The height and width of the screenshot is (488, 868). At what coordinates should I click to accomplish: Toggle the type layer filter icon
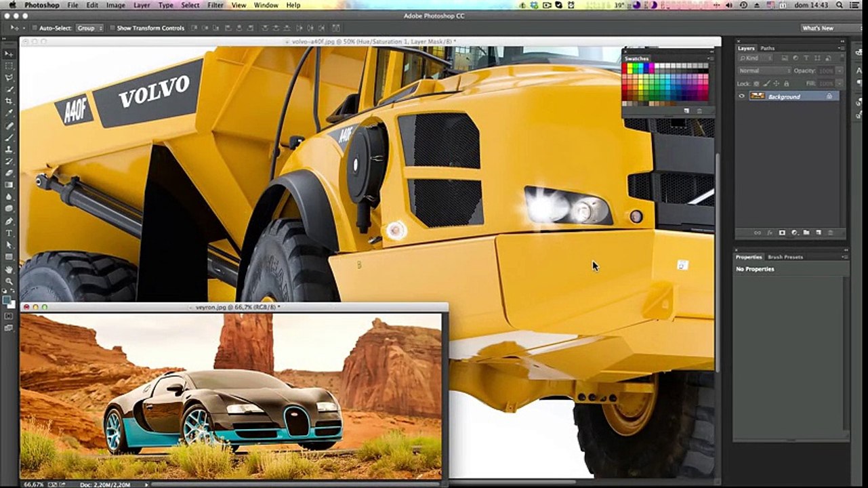pos(806,58)
